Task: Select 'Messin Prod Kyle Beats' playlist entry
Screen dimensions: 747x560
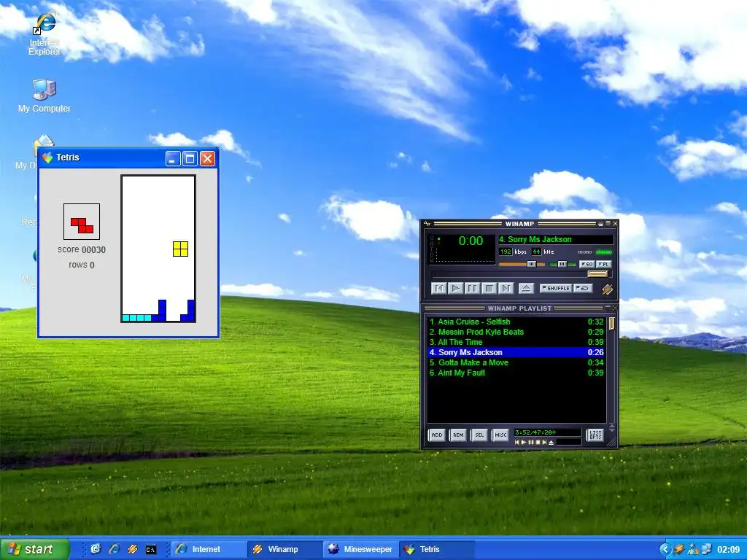Action: point(516,332)
